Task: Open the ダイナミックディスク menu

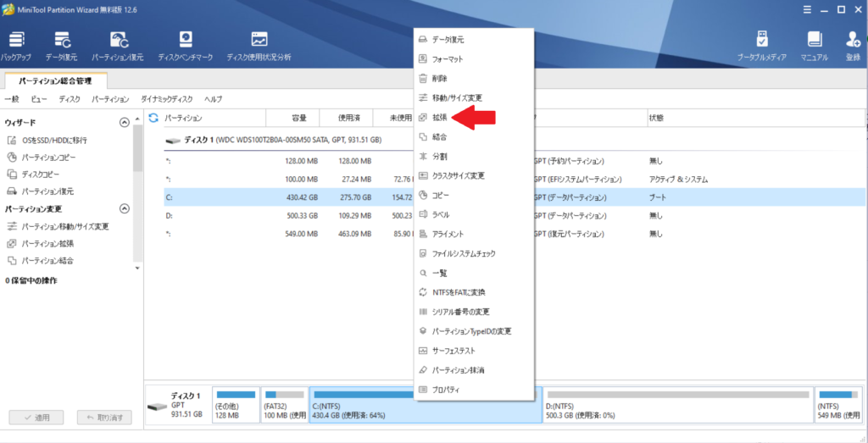Action: click(167, 99)
